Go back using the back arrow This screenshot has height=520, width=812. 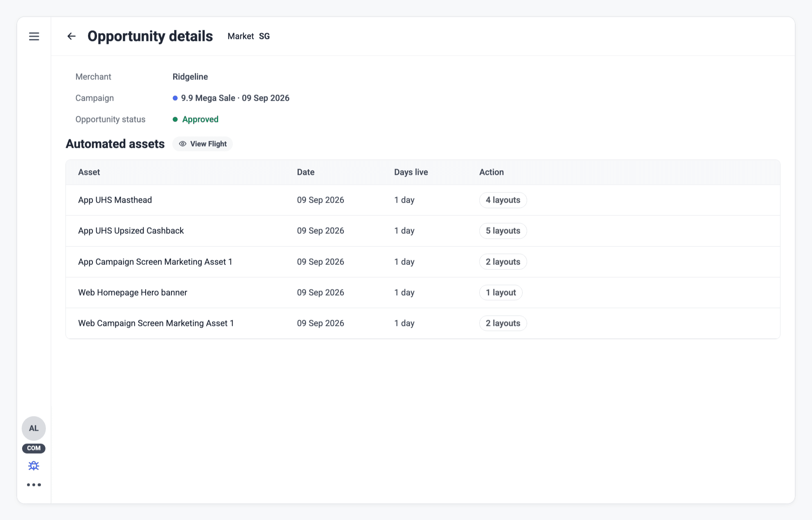(72, 36)
